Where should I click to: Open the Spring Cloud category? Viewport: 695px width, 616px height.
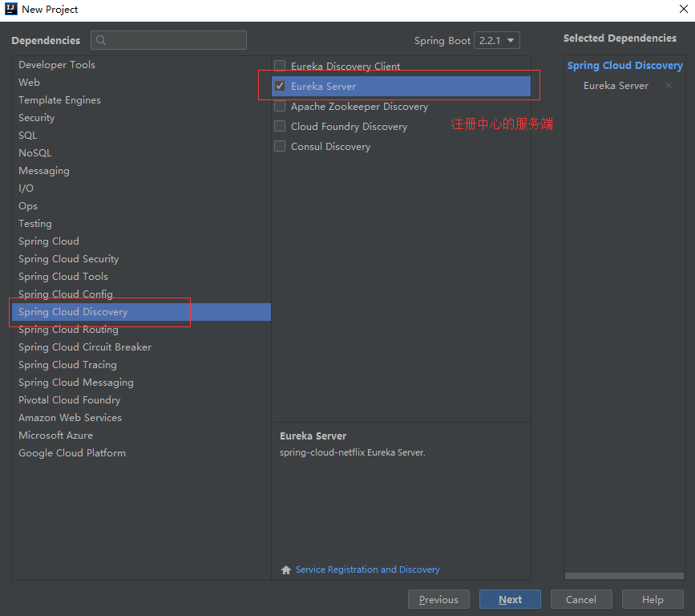141,241
